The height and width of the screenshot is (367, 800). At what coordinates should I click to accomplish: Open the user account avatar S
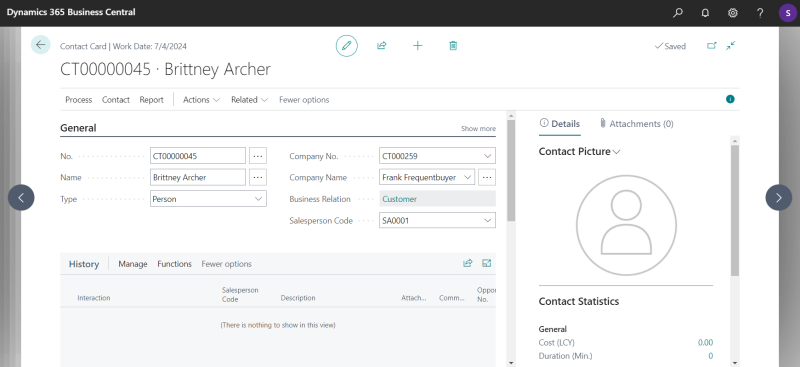[788, 13]
